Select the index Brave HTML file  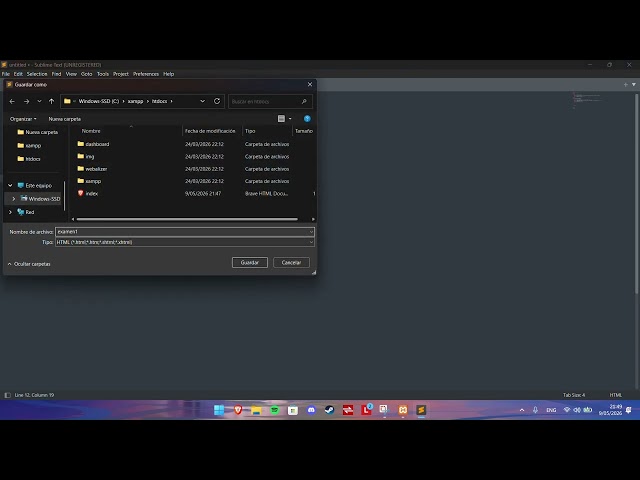click(88, 193)
